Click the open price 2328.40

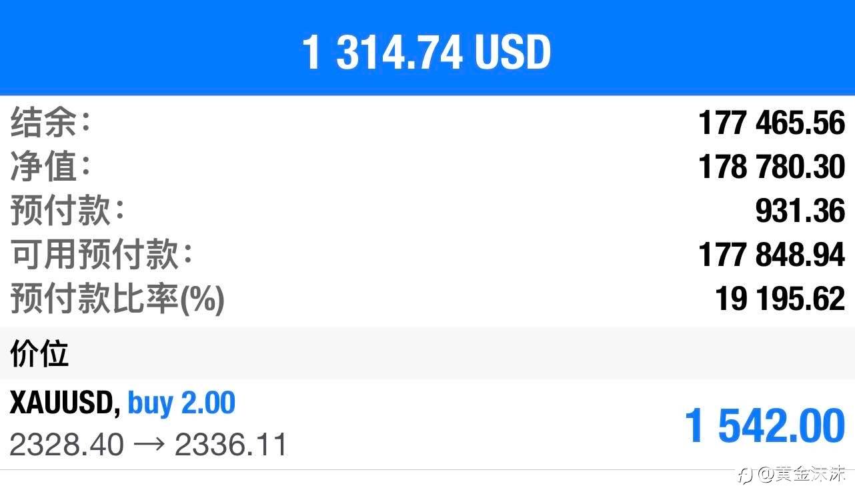tap(67, 445)
